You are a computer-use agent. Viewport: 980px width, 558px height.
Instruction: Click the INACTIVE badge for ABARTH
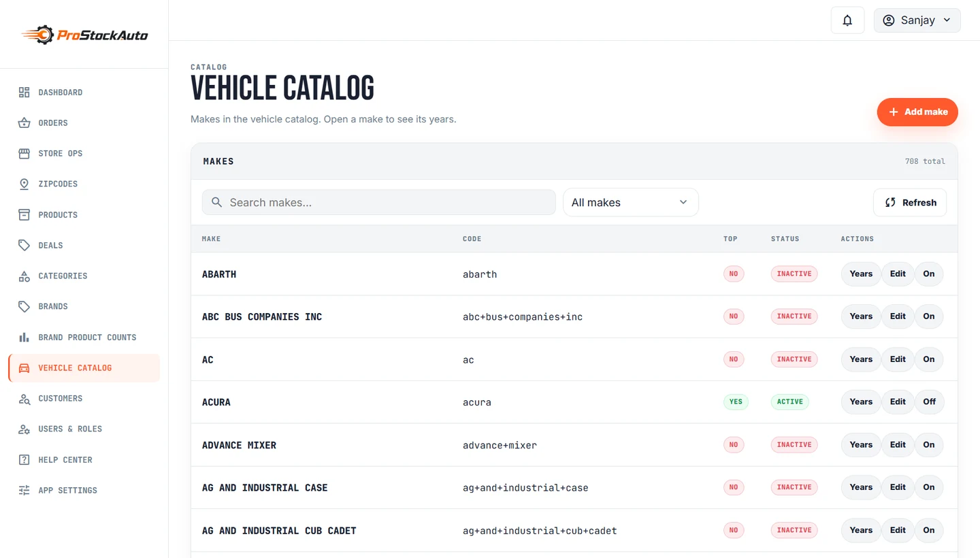794,274
